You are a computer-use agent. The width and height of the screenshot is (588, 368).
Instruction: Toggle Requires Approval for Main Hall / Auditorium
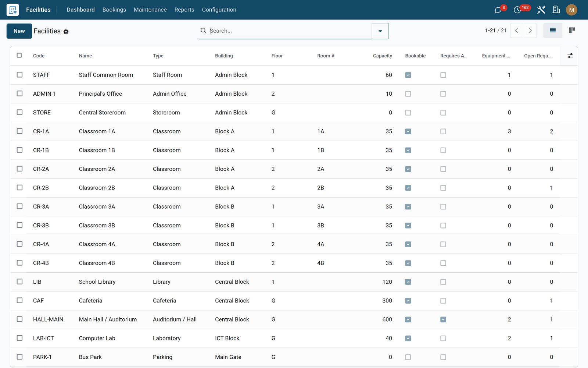click(443, 319)
